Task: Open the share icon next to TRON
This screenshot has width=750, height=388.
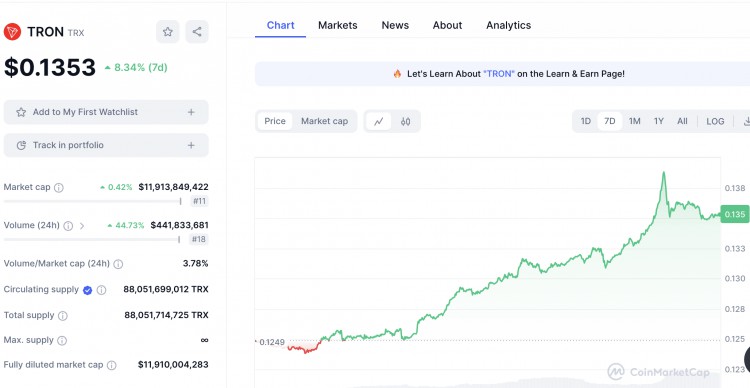Action: click(x=197, y=32)
